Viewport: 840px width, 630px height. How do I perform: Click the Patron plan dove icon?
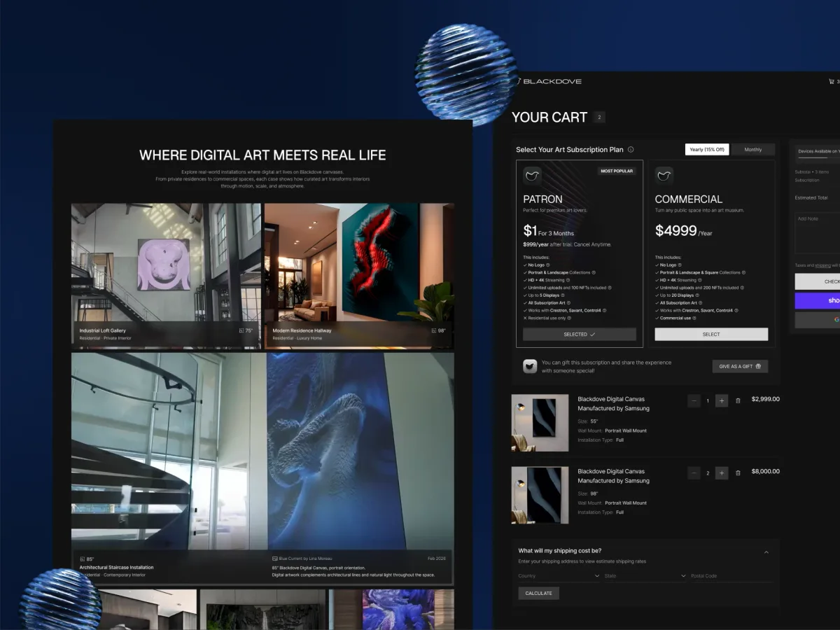[x=533, y=176]
